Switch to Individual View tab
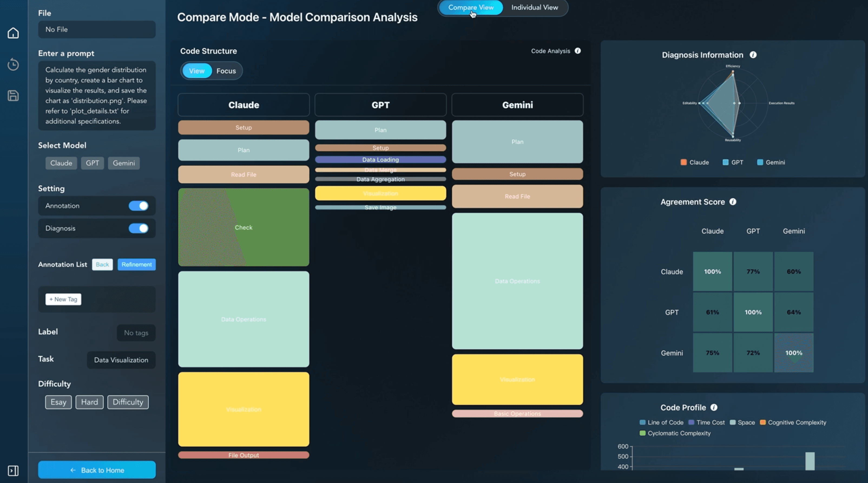The height and width of the screenshot is (483, 868). [x=534, y=7]
